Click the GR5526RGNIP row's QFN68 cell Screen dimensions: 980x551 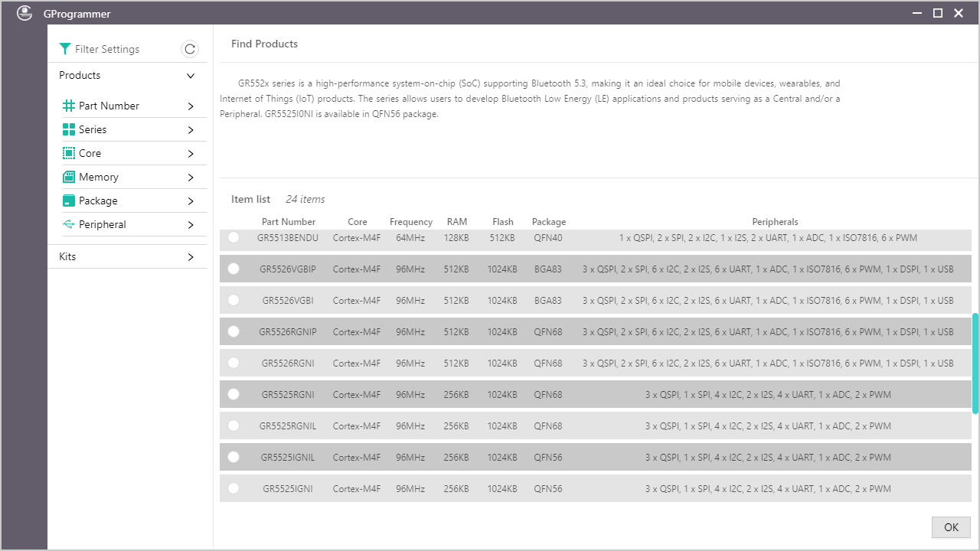click(x=548, y=332)
